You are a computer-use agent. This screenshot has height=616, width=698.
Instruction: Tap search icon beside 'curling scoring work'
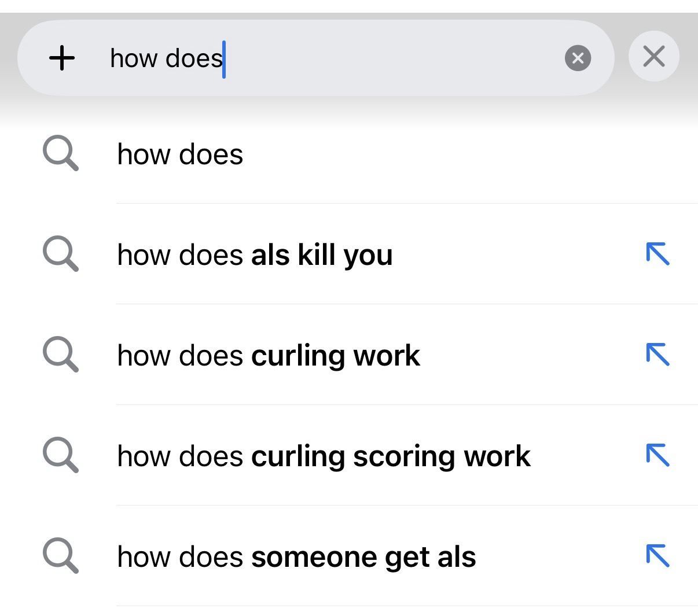pyautogui.click(x=60, y=456)
